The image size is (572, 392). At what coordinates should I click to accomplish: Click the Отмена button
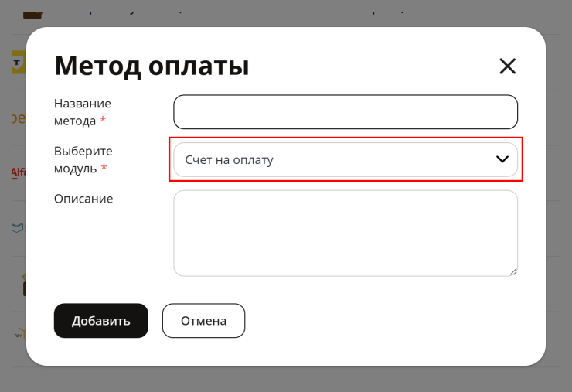(x=203, y=321)
